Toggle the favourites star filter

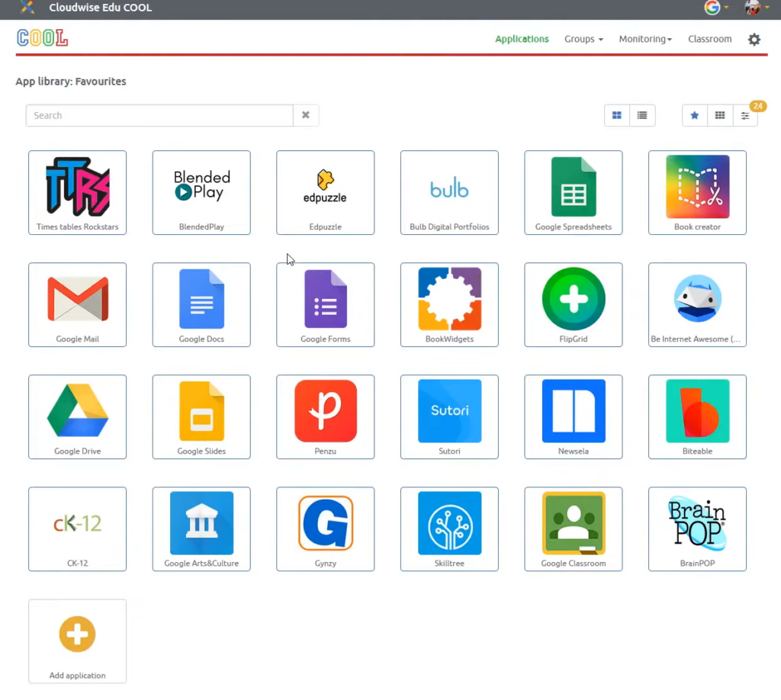pos(694,115)
